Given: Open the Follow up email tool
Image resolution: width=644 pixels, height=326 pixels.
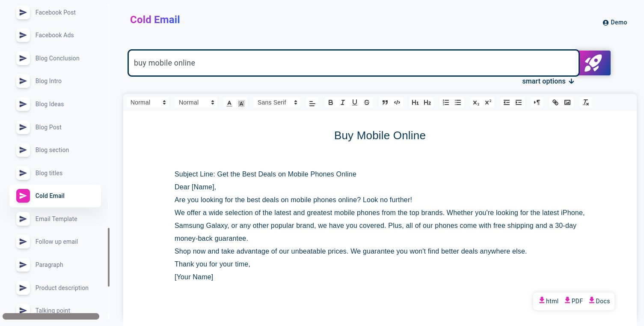Looking at the screenshot, I should [55, 242].
